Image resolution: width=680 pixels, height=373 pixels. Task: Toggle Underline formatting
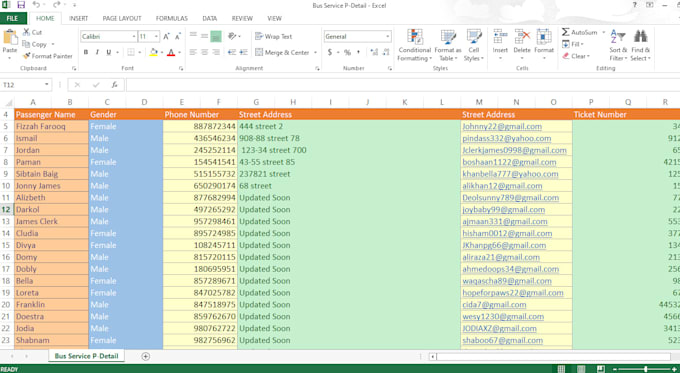[x=108, y=52]
